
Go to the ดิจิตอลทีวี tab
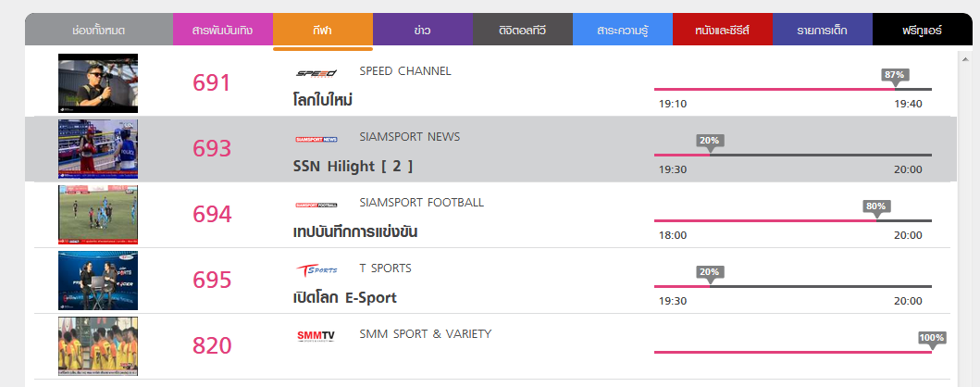[522, 31]
